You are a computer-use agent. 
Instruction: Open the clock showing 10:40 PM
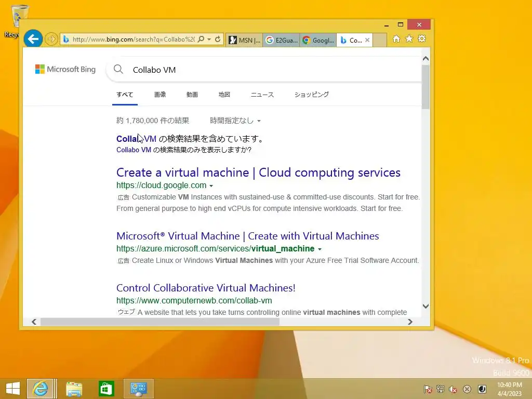click(x=510, y=389)
